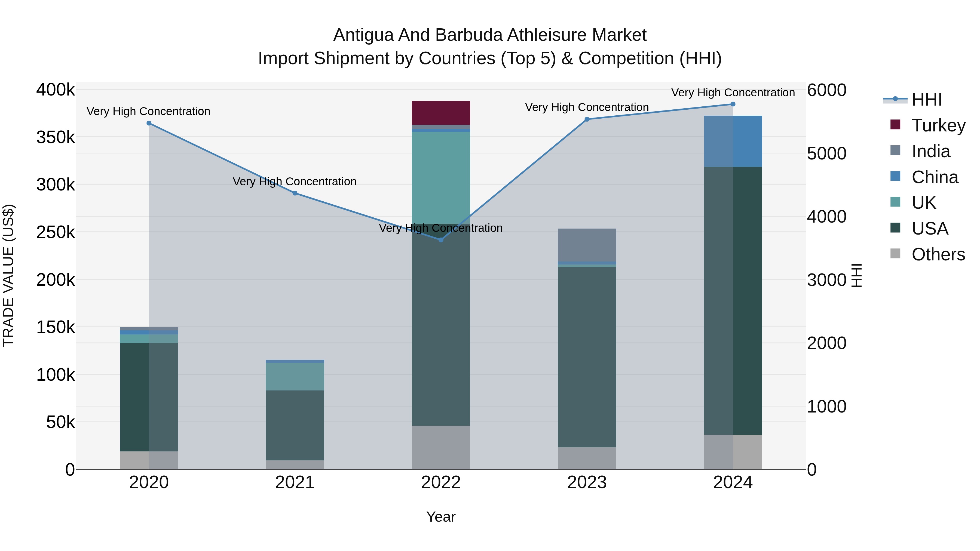Toggle the Turkey legend swatch

click(896, 124)
